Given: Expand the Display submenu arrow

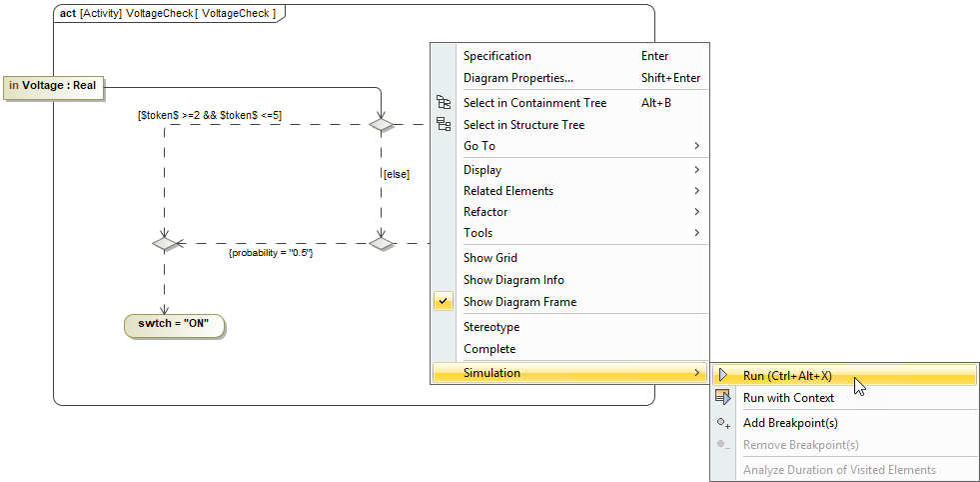Looking at the screenshot, I should point(696,170).
